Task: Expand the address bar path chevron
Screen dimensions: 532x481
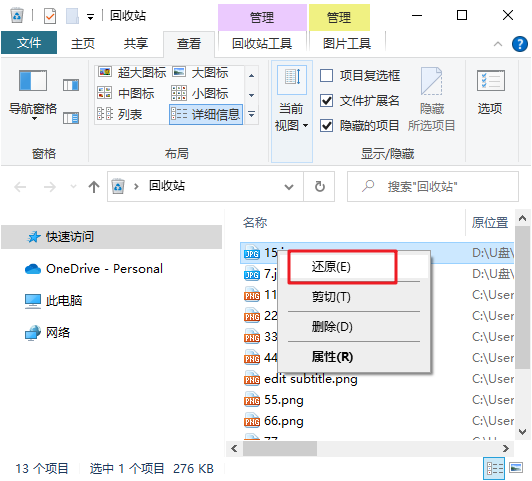Action: coord(136,187)
